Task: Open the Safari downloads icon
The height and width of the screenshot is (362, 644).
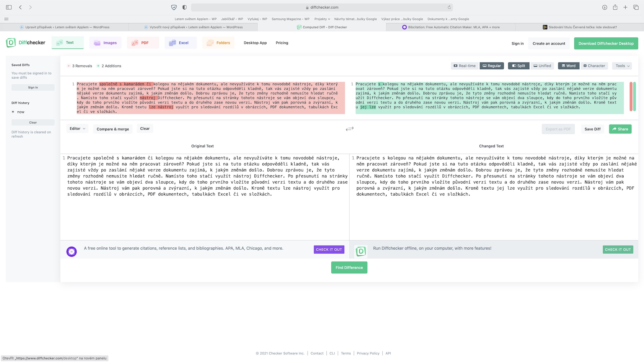Action: coord(605,7)
